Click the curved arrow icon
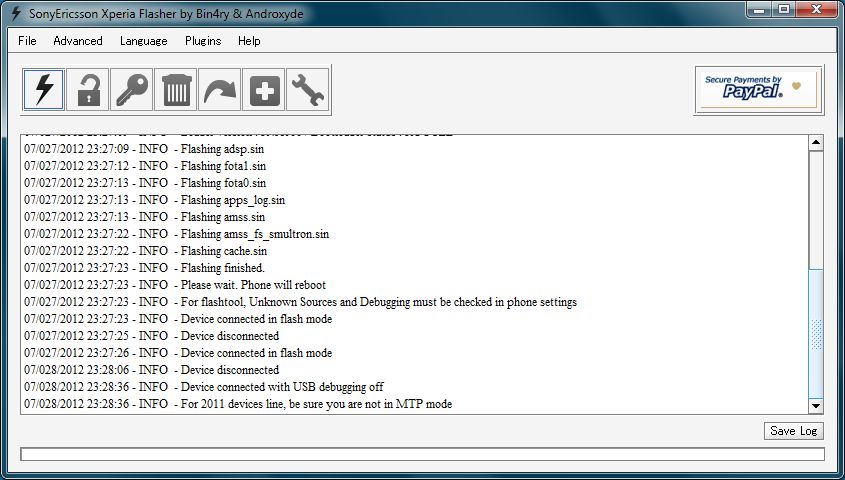This screenshot has width=845, height=480. point(220,90)
